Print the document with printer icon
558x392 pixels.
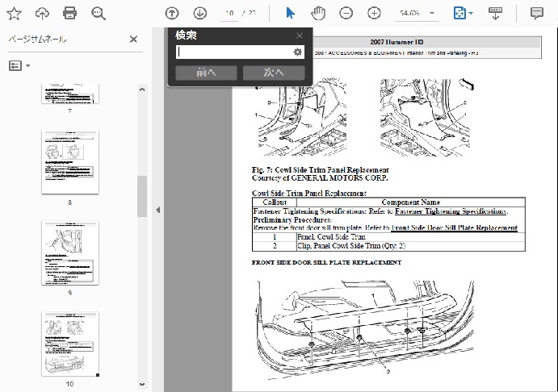[x=69, y=14]
